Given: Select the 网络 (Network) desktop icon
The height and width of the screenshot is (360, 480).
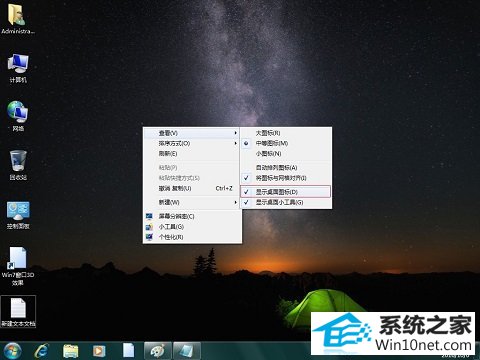Looking at the screenshot, I should point(18,116).
